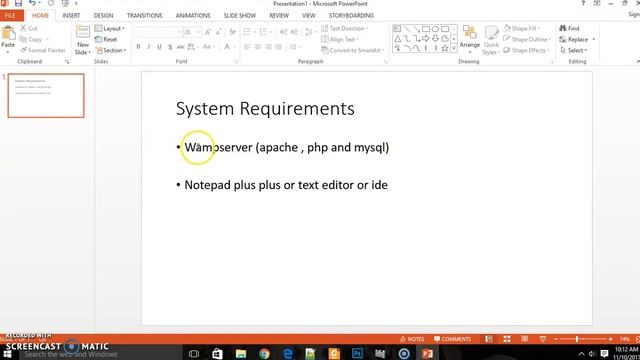Open Google Chrome from the taskbar
The width and height of the screenshot is (640, 360).
pyautogui.click(x=264, y=353)
